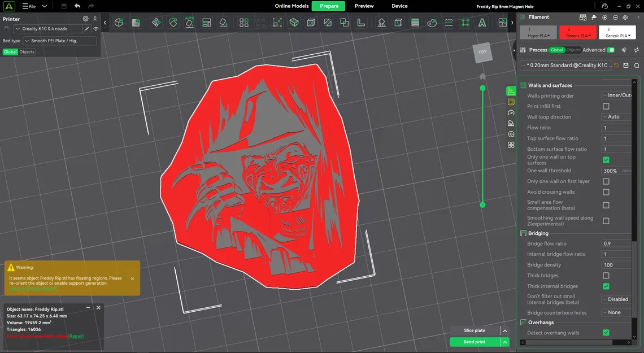Select the Cut tool with diagonal line
Image resolution: width=644 pixels, height=353 pixels.
point(328,23)
